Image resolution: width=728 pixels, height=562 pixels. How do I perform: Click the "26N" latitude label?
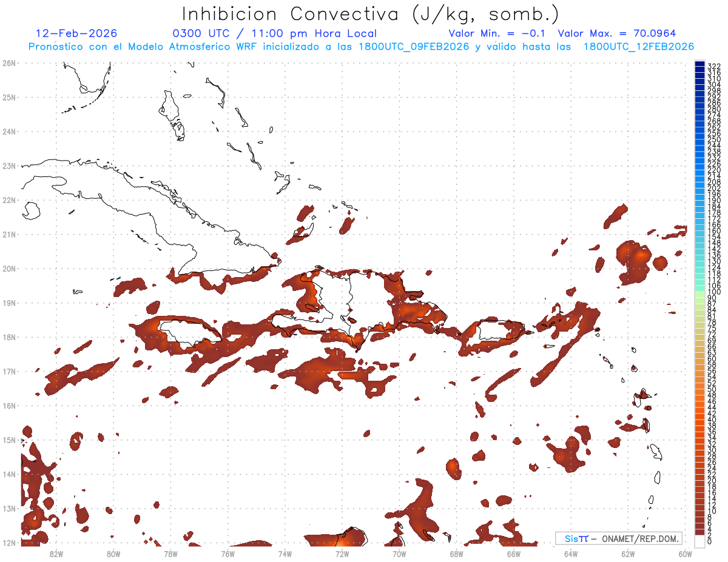point(9,63)
